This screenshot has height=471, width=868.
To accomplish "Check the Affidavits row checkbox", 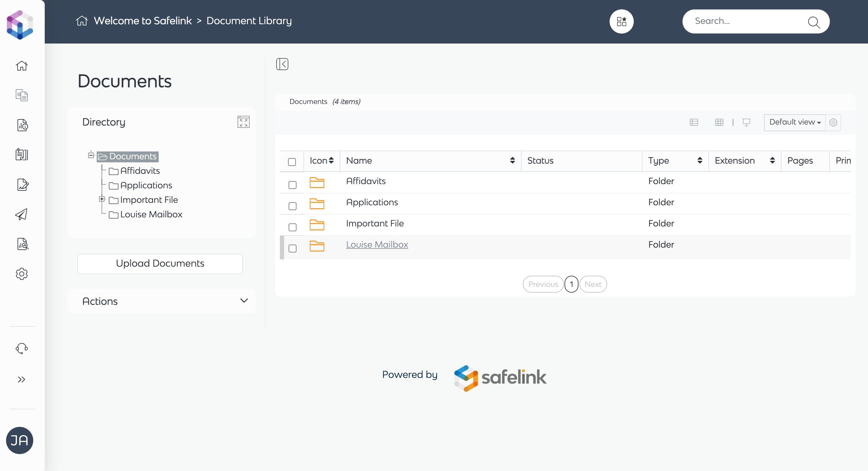I will click(293, 185).
